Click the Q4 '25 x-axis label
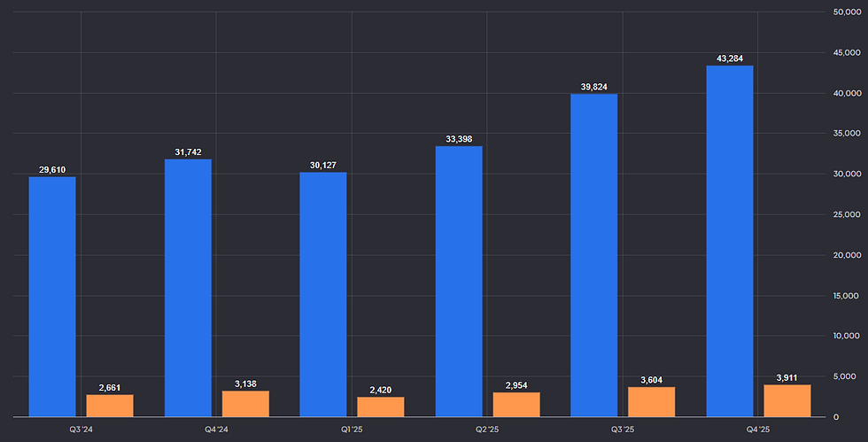 point(758,430)
